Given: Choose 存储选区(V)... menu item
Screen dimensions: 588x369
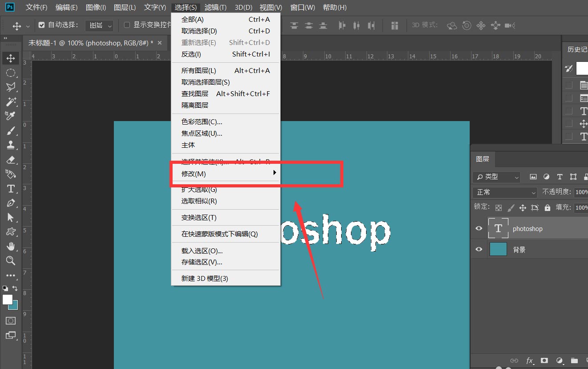Looking at the screenshot, I should coord(226,262).
